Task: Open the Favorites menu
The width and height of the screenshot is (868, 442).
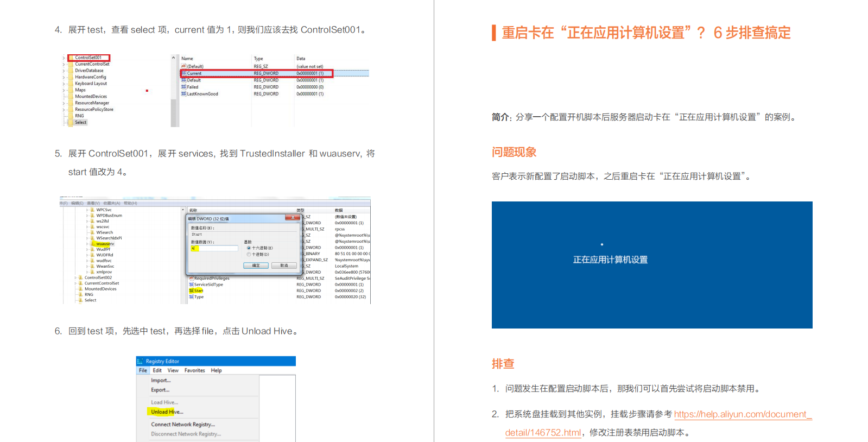Action: point(194,370)
